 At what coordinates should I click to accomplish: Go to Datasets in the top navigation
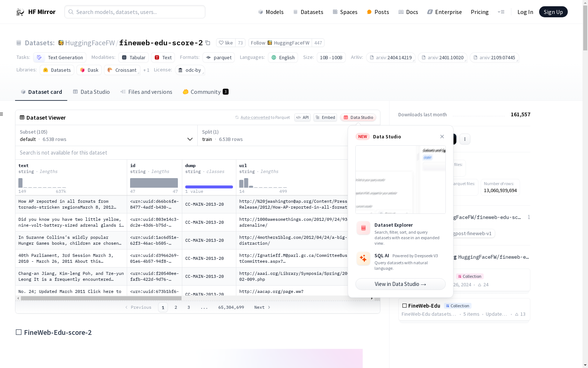[308, 12]
